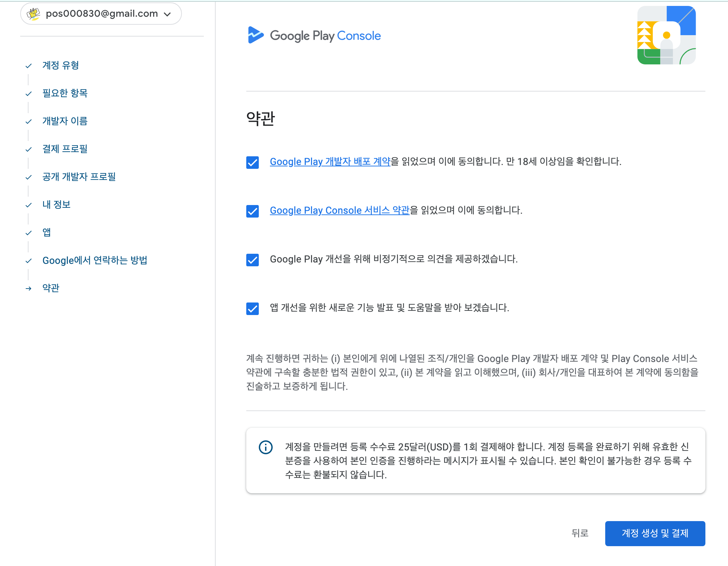Open the pos000830@gmail.com account dropdown
Screen dimensions: 728x566
coord(167,14)
